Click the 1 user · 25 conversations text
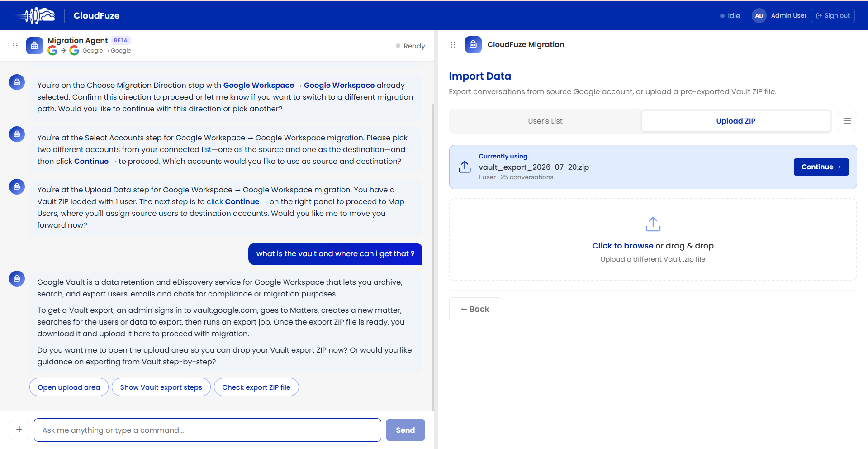The height and width of the screenshot is (449, 868). coord(516,177)
